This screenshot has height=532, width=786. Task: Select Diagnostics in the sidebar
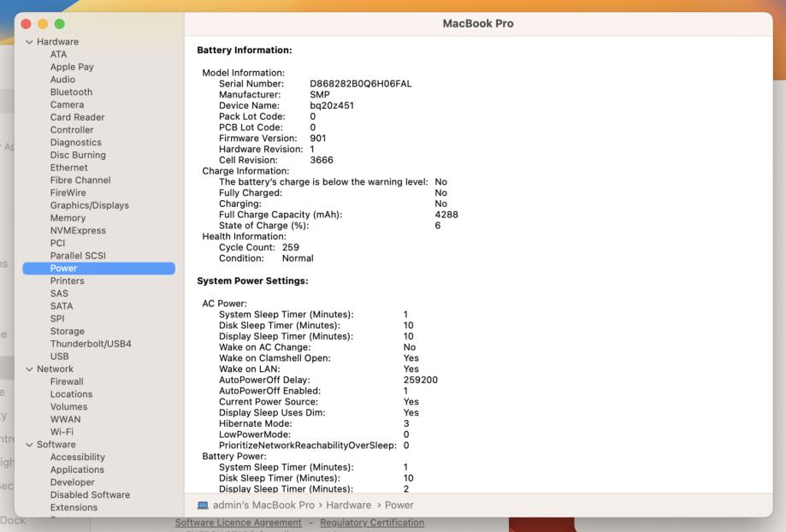click(x=76, y=142)
